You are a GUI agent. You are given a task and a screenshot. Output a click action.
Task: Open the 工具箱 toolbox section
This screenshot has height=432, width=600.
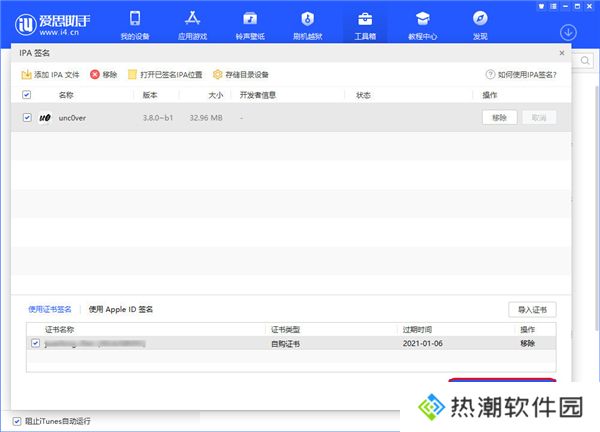point(365,25)
